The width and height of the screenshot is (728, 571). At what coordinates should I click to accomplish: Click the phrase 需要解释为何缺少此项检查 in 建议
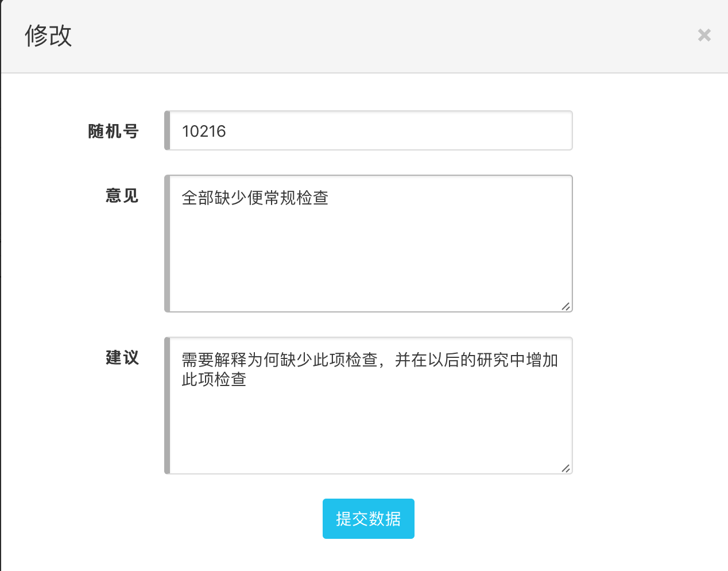click(280, 360)
